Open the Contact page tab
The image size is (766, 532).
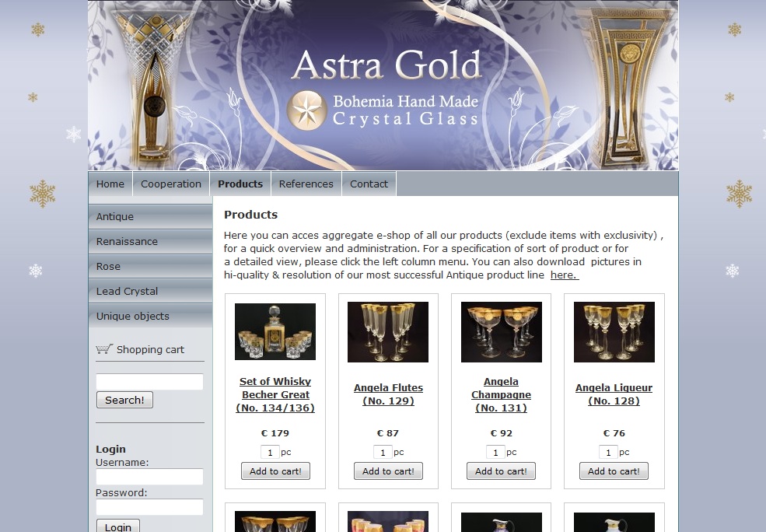point(369,184)
